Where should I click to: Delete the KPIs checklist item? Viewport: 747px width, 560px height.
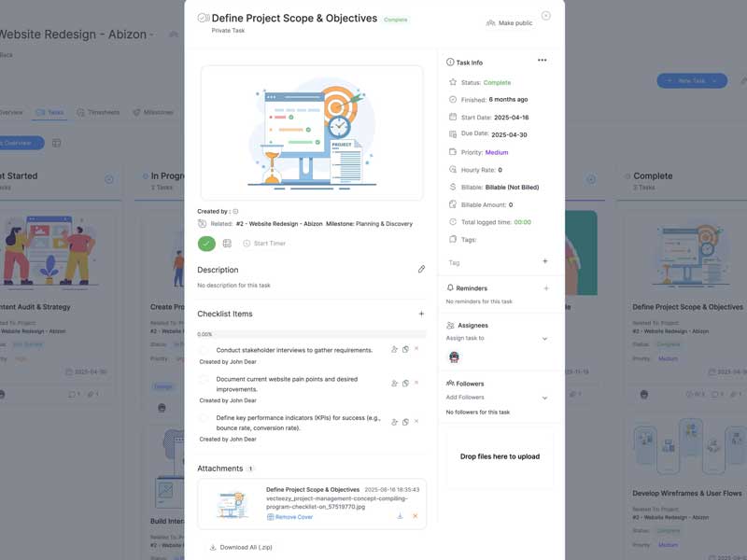pyautogui.click(x=416, y=421)
